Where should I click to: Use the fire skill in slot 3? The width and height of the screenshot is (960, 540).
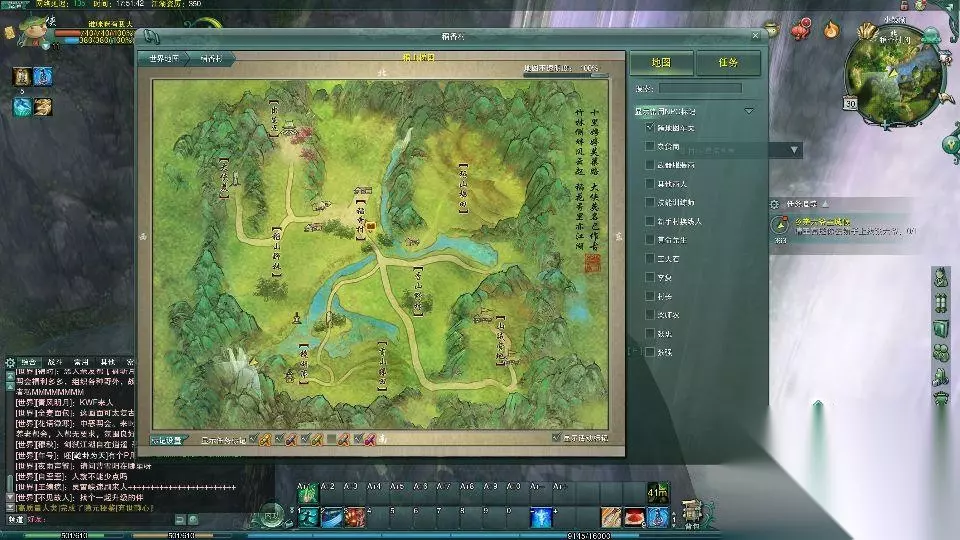coord(355,517)
